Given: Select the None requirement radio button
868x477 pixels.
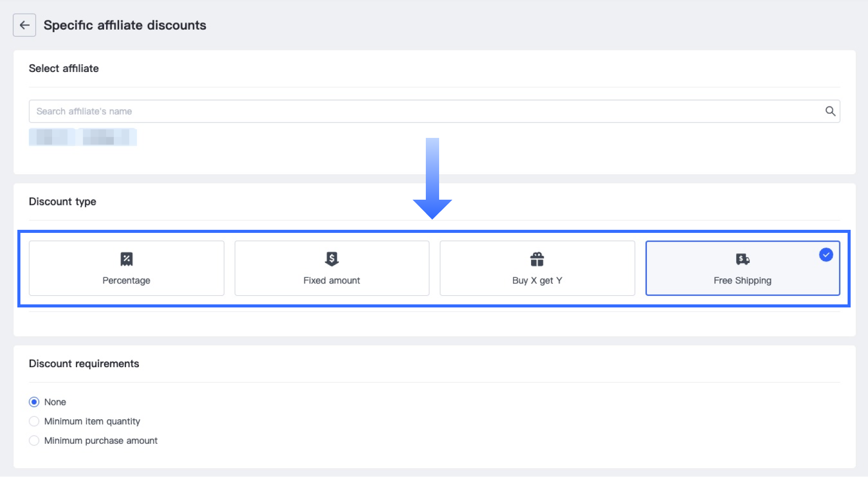Looking at the screenshot, I should [34, 402].
